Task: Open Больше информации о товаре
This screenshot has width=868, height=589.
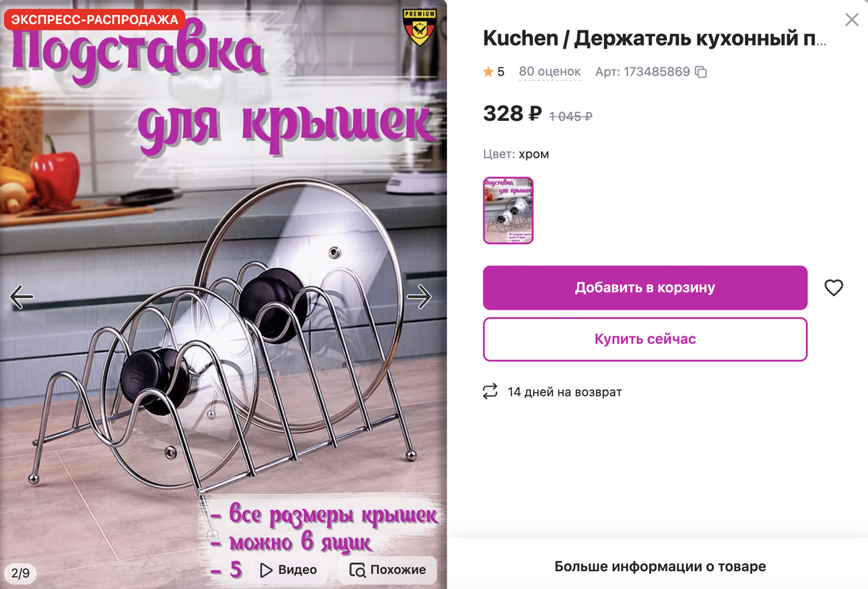Action: point(660,567)
